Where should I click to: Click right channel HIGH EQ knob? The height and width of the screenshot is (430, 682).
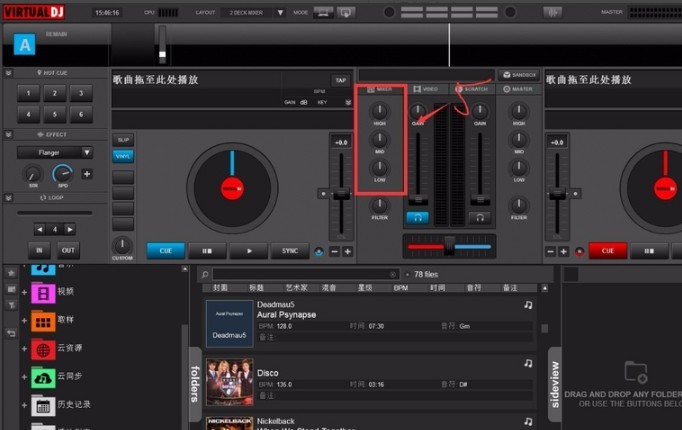[x=518, y=111]
